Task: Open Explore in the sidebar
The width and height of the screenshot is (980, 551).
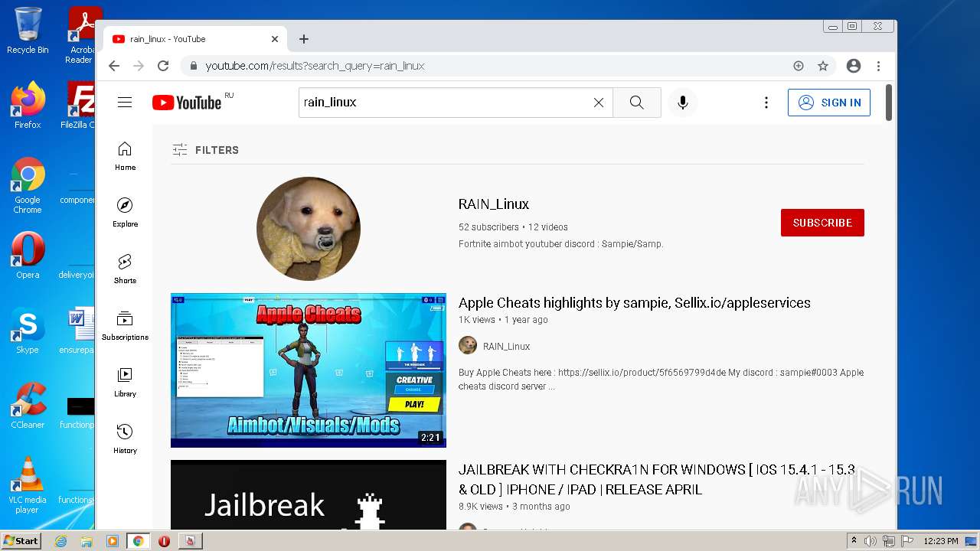Action: tap(125, 213)
